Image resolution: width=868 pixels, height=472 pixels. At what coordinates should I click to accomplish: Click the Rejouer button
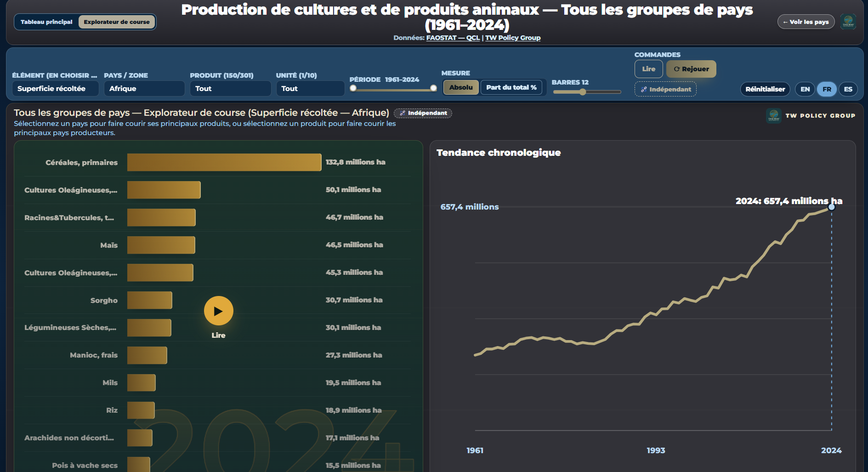coord(691,69)
